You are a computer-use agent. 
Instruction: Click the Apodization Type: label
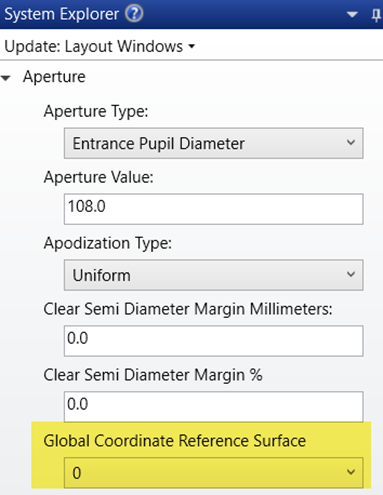pyautogui.click(x=108, y=243)
